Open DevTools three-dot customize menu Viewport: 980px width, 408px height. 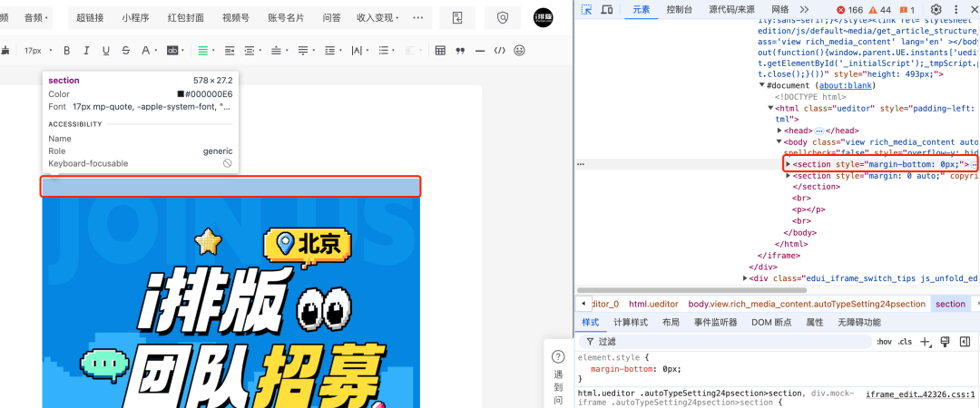coord(955,9)
